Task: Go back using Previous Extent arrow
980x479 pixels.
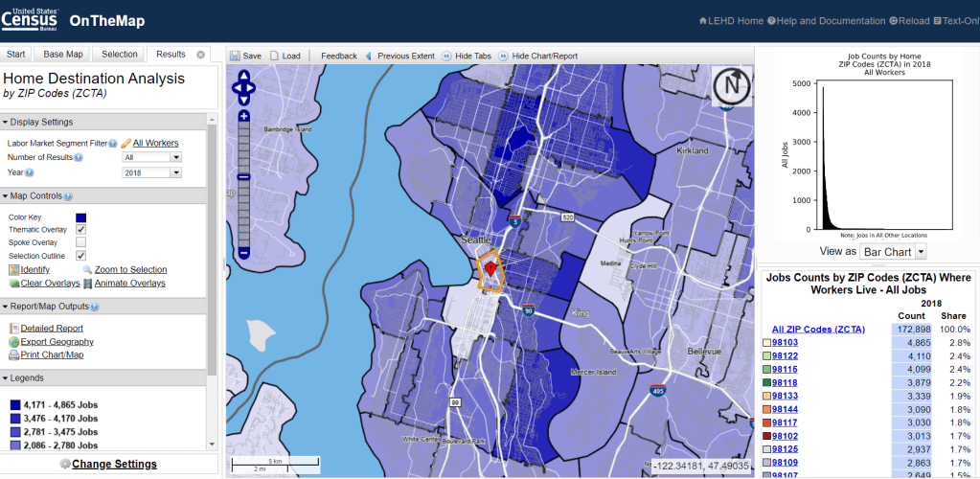Action: [371, 56]
